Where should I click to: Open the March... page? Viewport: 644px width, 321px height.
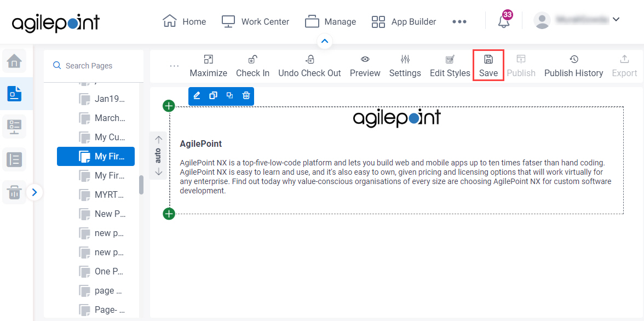click(102, 118)
